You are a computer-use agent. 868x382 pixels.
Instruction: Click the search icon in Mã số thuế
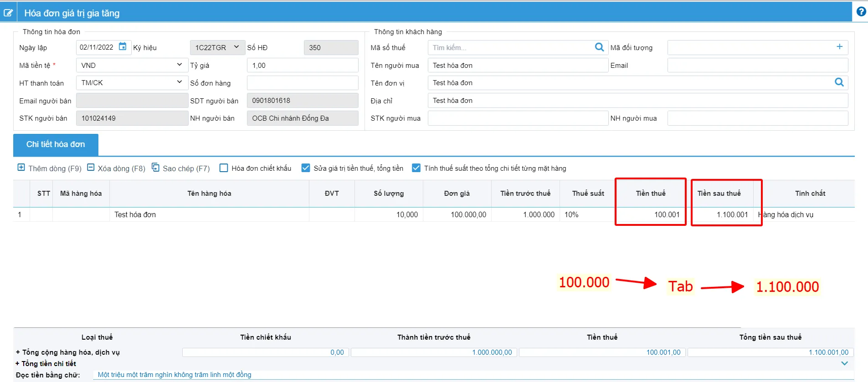(x=599, y=47)
